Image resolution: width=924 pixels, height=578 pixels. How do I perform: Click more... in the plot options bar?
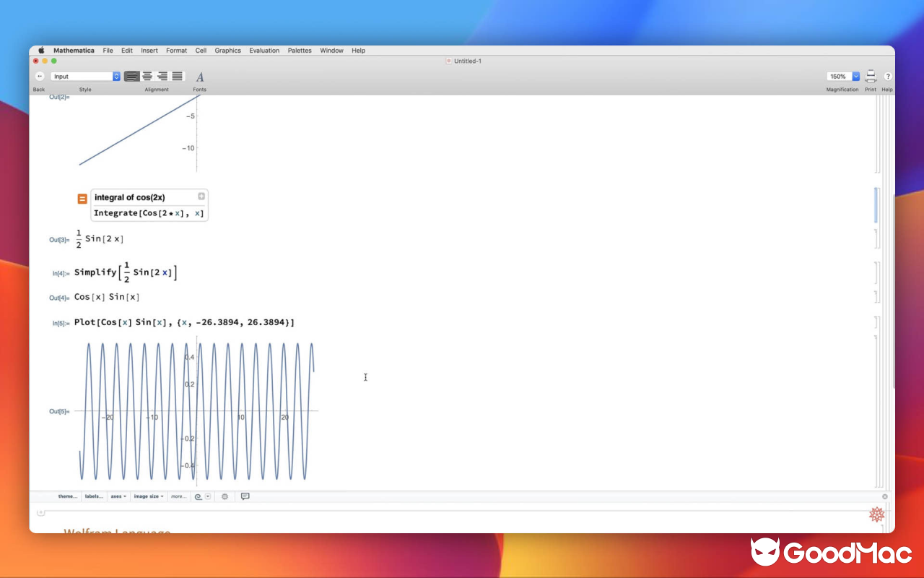click(x=179, y=496)
